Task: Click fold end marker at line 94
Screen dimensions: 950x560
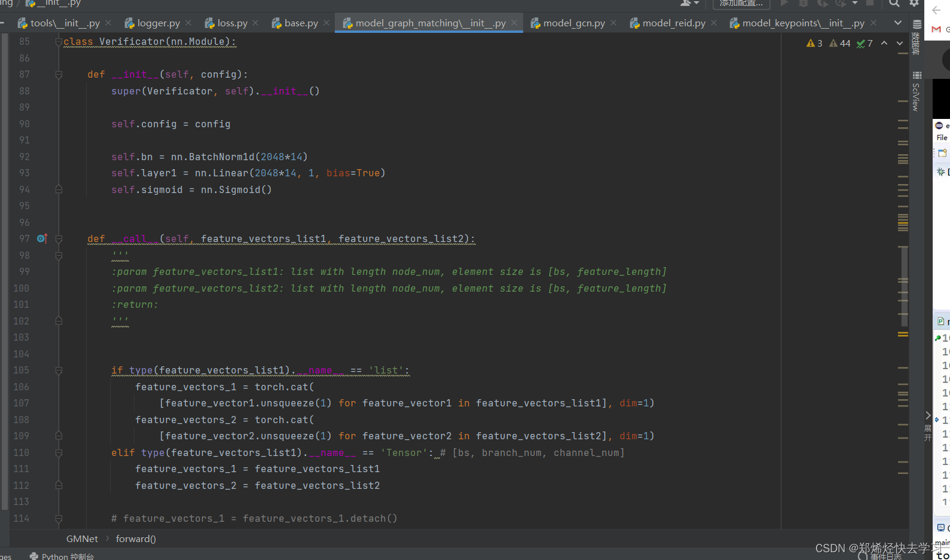Action: (59, 189)
